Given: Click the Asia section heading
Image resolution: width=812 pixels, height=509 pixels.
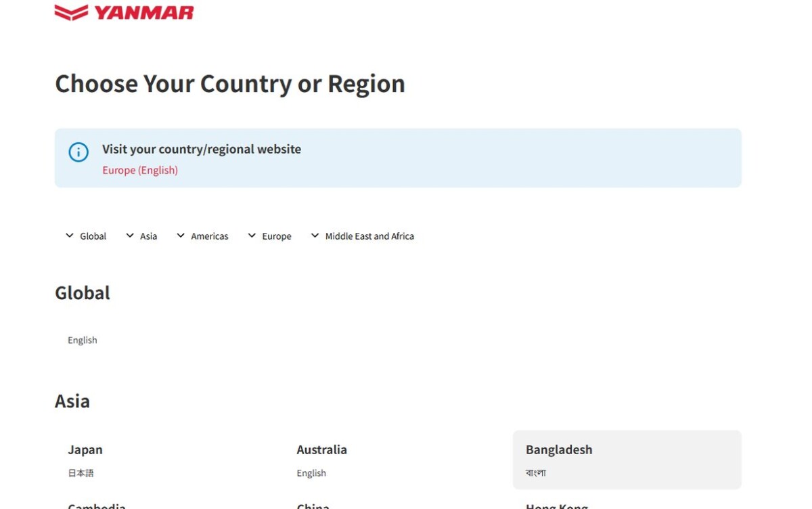Looking at the screenshot, I should 72,401.
